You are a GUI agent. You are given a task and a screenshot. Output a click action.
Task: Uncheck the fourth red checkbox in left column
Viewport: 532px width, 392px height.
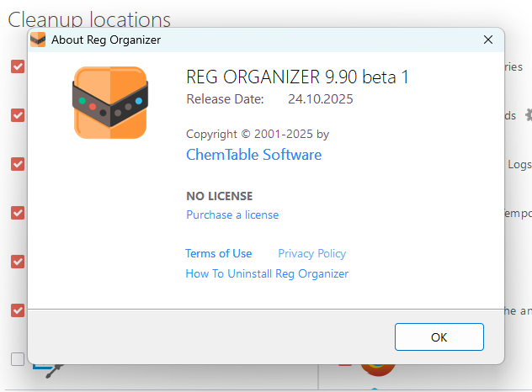[x=18, y=213]
